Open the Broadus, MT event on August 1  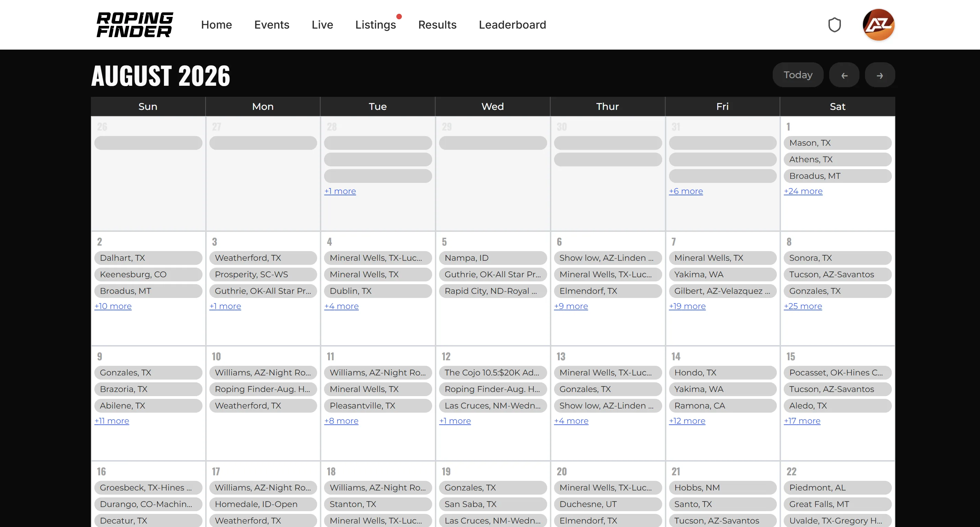point(837,176)
